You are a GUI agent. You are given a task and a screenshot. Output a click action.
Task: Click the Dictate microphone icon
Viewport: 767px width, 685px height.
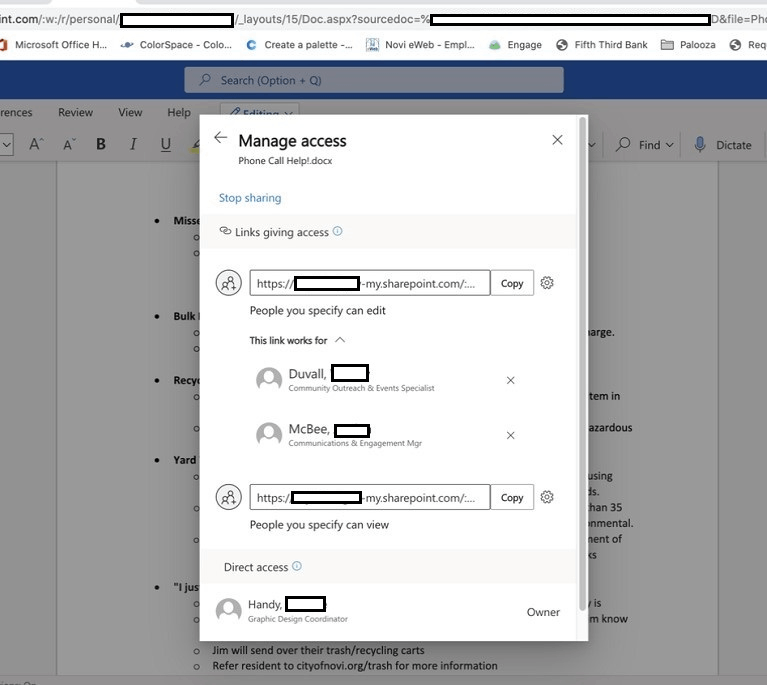pyautogui.click(x=700, y=144)
